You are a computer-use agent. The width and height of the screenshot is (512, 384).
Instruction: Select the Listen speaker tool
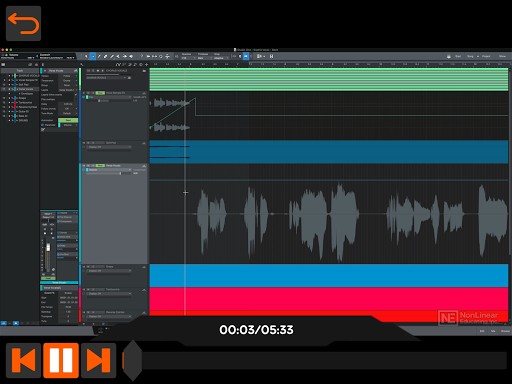click(x=131, y=56)
